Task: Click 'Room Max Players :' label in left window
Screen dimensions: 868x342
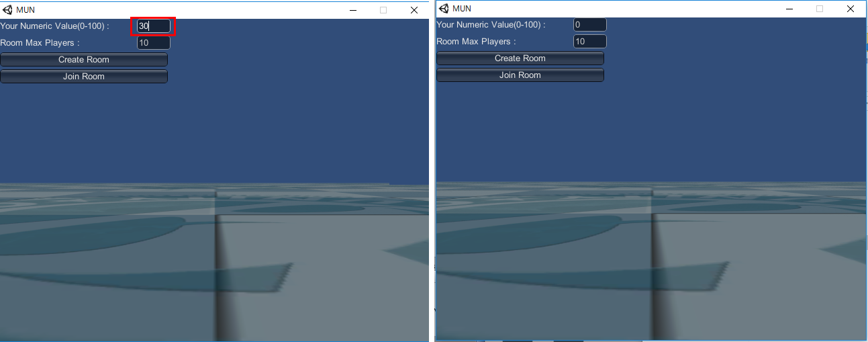Action: coord(40,43)
